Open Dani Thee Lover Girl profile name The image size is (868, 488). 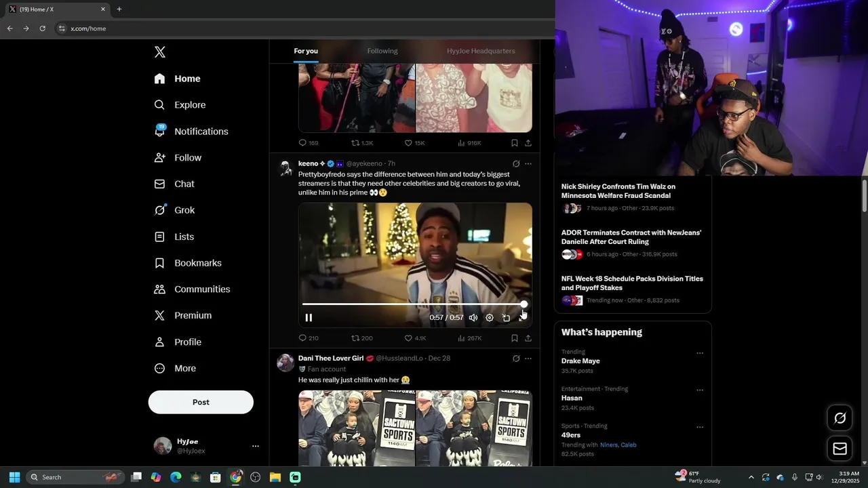click(331, 359)
